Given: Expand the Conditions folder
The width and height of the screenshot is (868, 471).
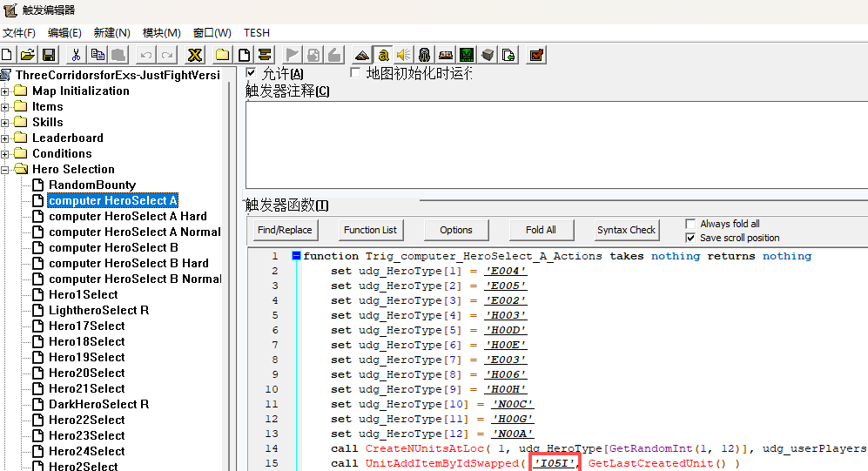Looking at the screenshot, I should [5, 154].
